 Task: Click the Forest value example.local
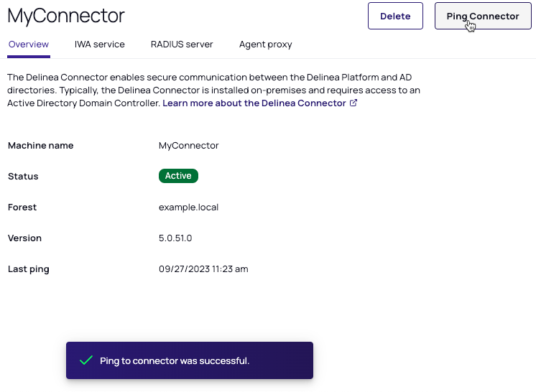click(x=188, y=207)
